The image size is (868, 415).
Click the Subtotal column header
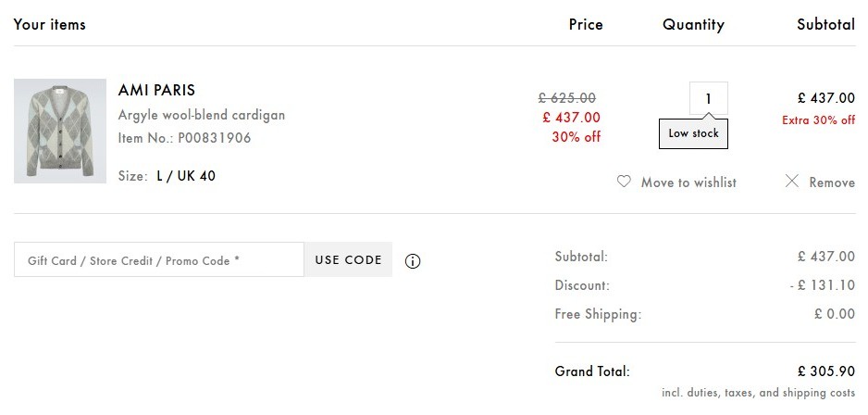point(826,24)
